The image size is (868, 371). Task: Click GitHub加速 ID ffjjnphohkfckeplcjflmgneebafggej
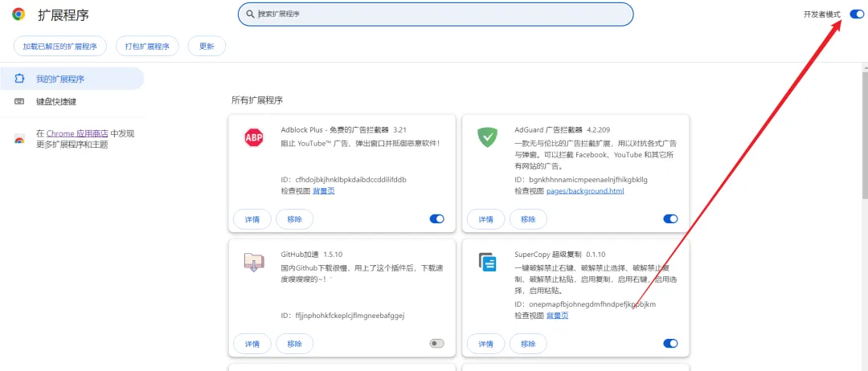pyautogui.click(x=342, y=315)
